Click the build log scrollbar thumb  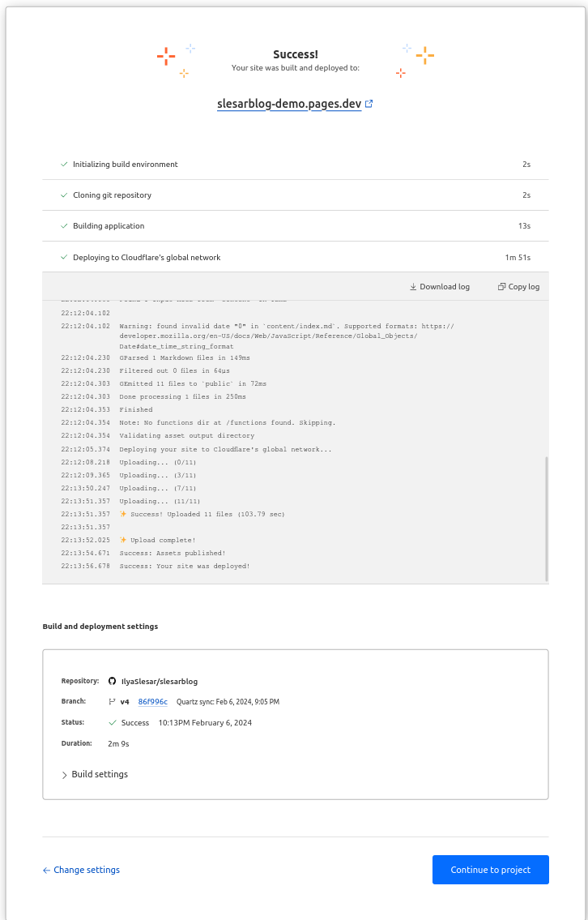click(x=547, y=519)
